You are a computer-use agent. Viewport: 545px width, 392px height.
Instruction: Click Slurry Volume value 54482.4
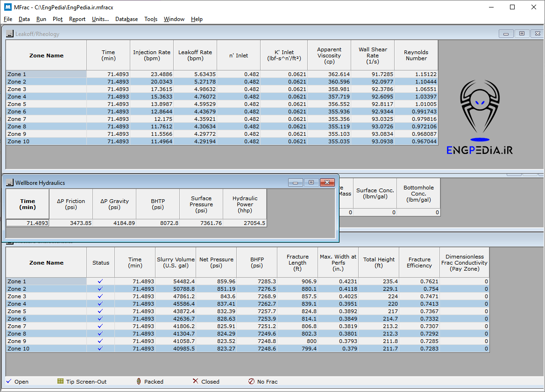176,281
